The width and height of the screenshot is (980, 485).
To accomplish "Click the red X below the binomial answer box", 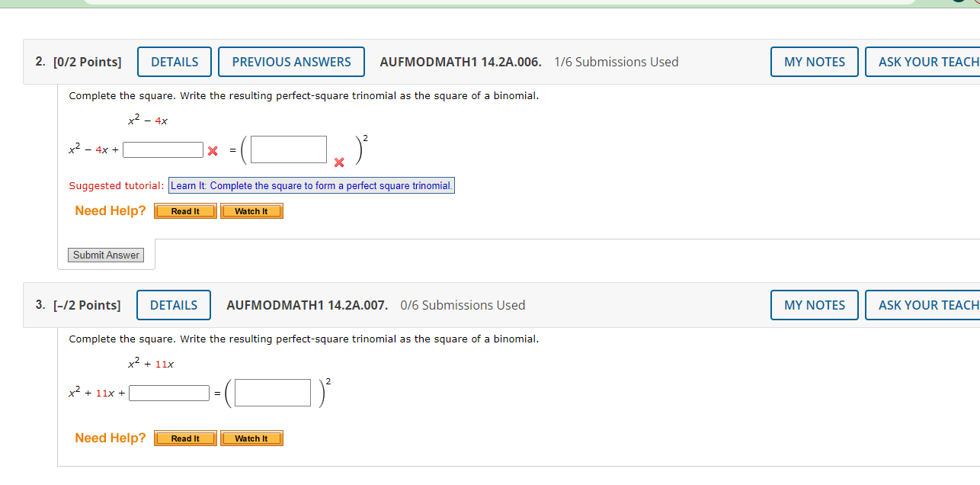I will click(x=338, y=162).
